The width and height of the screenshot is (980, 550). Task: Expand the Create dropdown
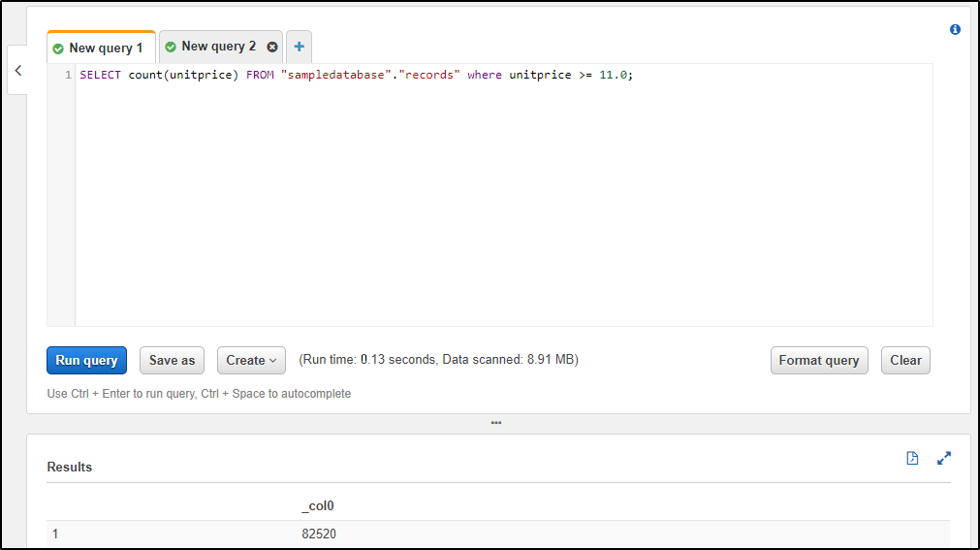[x=251, y=360]
